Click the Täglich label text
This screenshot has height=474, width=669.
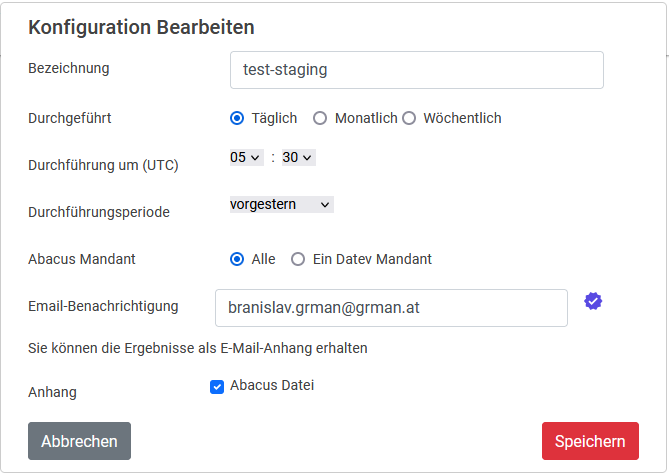click(274, 118)
